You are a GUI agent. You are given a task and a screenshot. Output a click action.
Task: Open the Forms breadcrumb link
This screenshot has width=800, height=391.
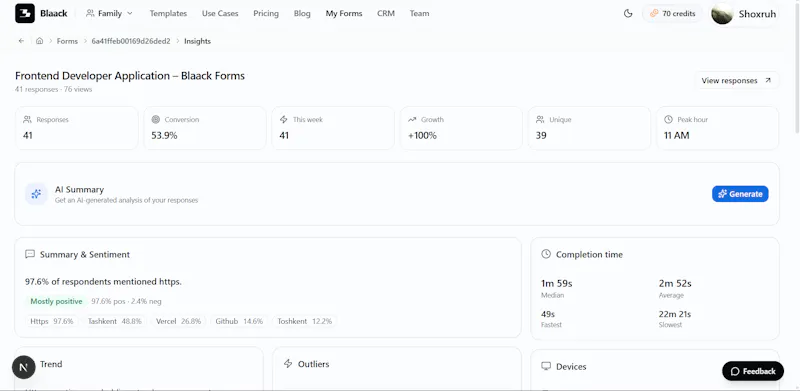pyautogui.click(x=67, y=41)
